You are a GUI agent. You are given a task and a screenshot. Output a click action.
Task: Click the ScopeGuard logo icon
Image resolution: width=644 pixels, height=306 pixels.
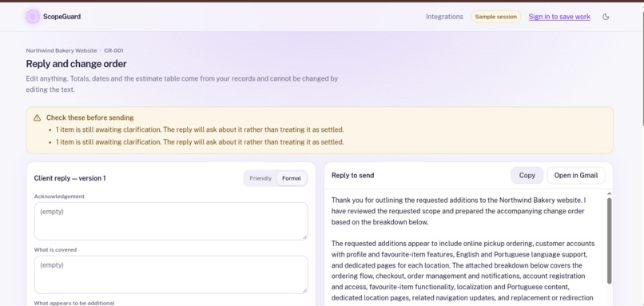point(33,17)
